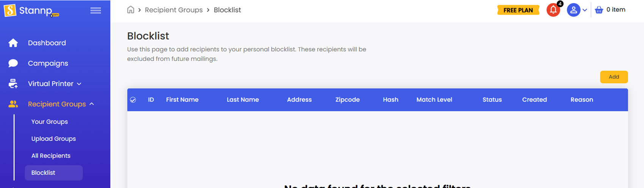Open the shopping basket icon

coord(599,10)
